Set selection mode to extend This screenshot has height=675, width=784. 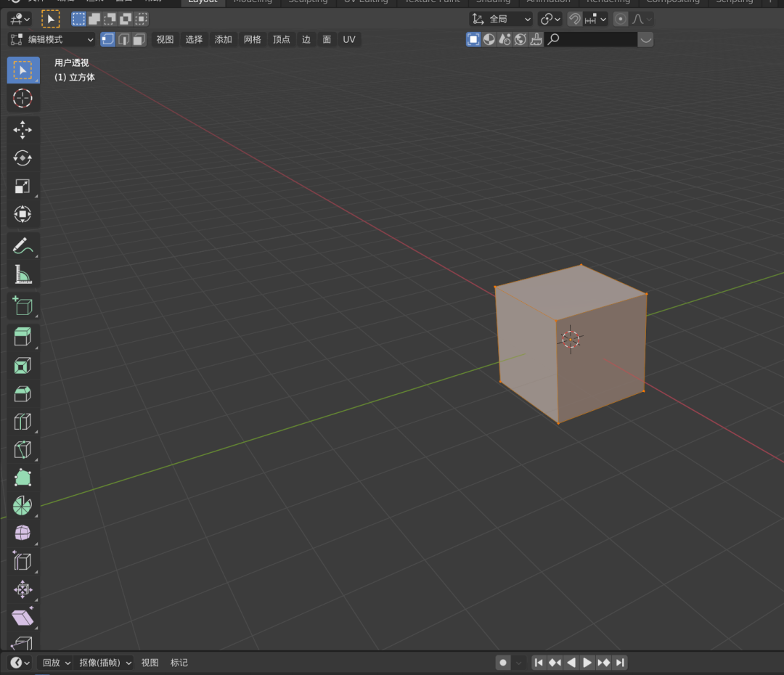(x=94, y=19)
